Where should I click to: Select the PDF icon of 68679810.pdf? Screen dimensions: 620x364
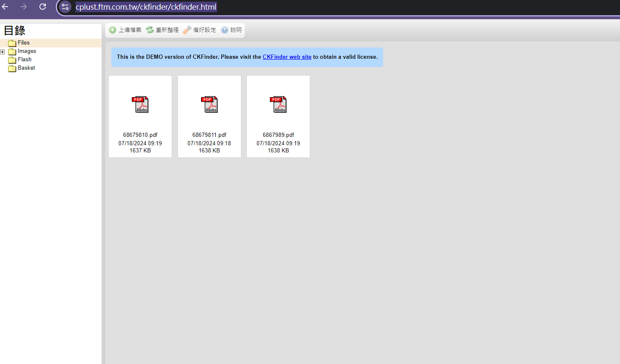[x=140, y=105]
